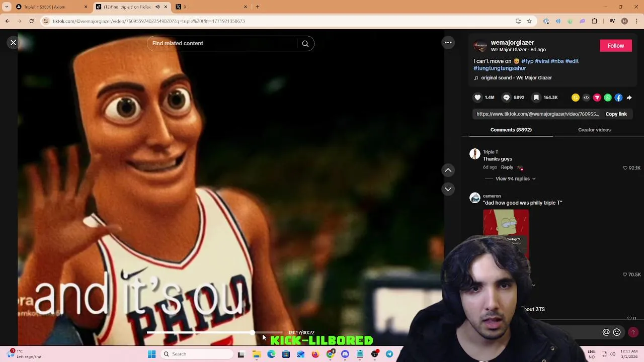
Task: Open the video's three-dot options menu
Action: tap(448, 43)
